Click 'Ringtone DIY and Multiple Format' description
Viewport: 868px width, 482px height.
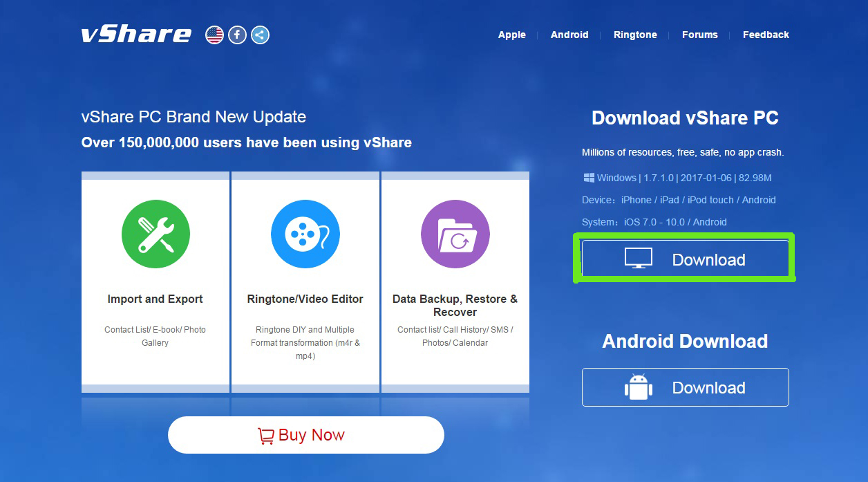point(305,343)
